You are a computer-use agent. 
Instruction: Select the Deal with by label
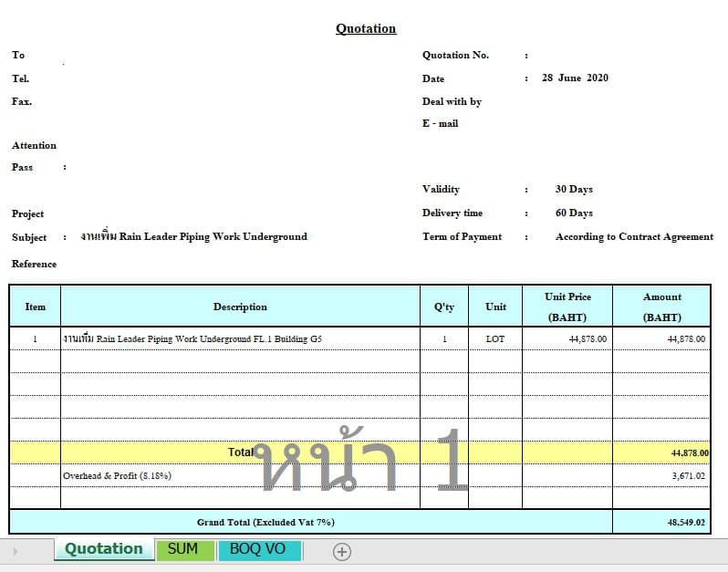pyautogui.click(x=452, y=101)
